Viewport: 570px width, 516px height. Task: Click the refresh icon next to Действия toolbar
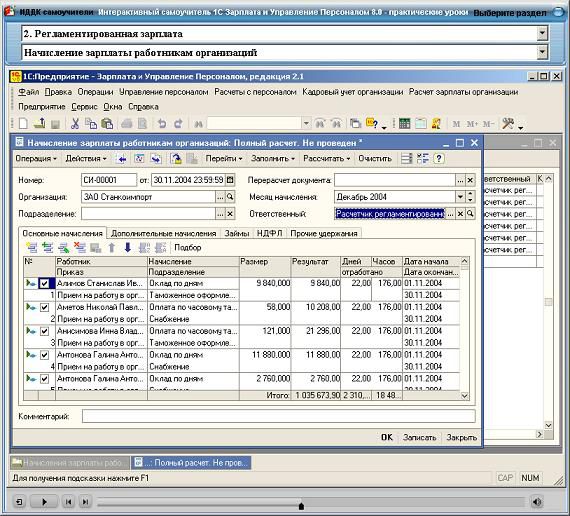coord(139,159)
